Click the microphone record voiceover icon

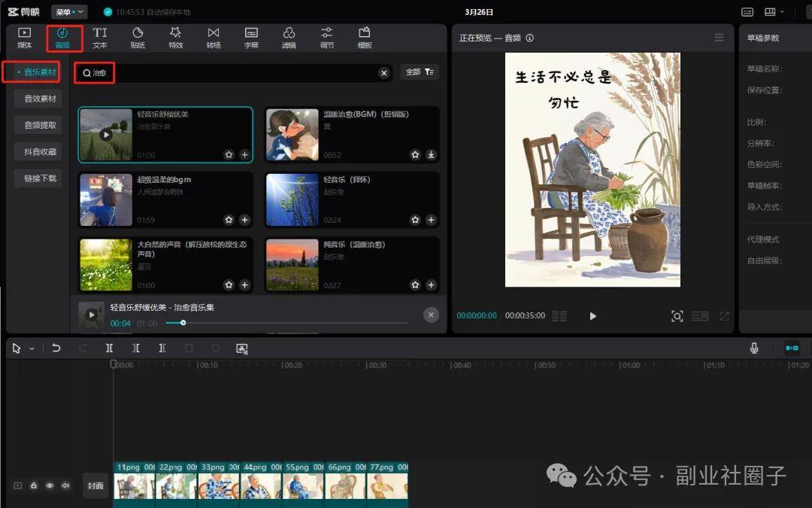pyautogui.click(x=754, y=348)
